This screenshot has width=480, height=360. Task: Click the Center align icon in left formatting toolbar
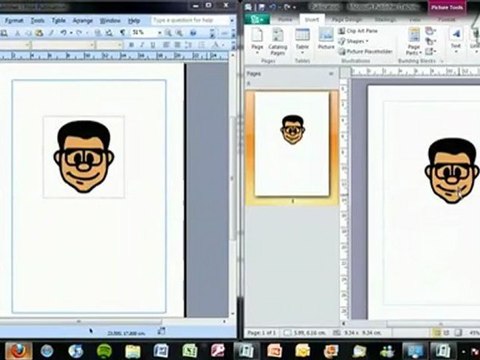tap(178, 45)
